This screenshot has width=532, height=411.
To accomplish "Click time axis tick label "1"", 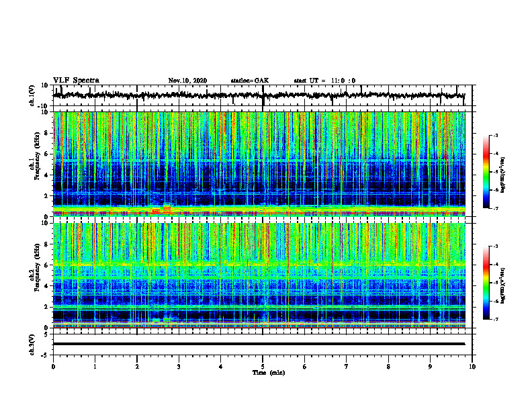I will click(x=95, y=367).
